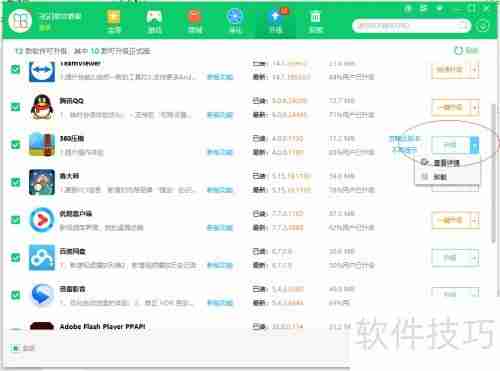500x371 pixels.
Task: Click the 百度网盘 app name
Action: point(72,251)
